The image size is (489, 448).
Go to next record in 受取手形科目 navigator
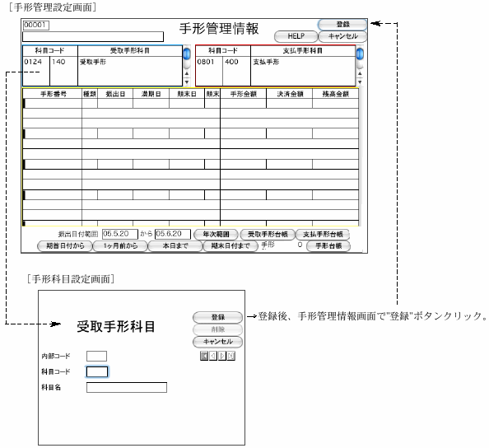pyautogui.click(x=222, y=356)
